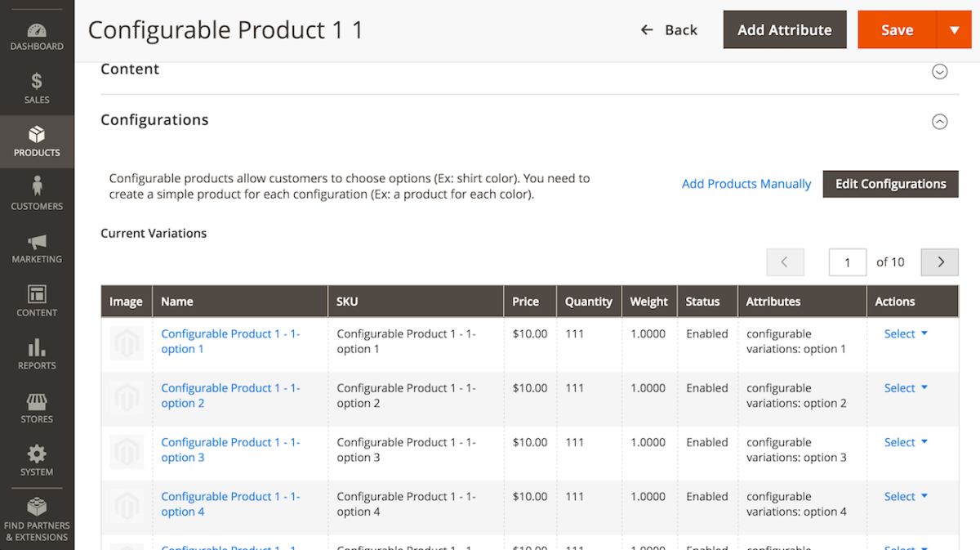Open the Customers person icon
The width and height of the screenshot is (980, 550).
pyautogui.click(x=37, y=186)
